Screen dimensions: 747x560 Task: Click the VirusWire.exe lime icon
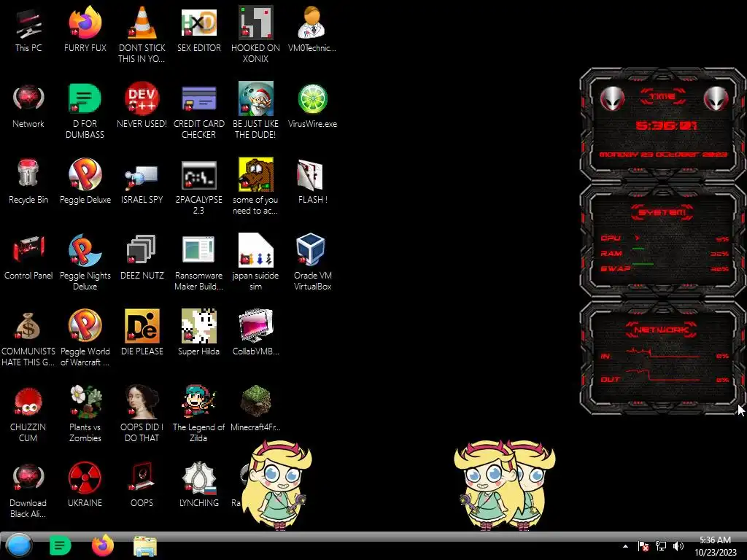[x=312, y=106]
